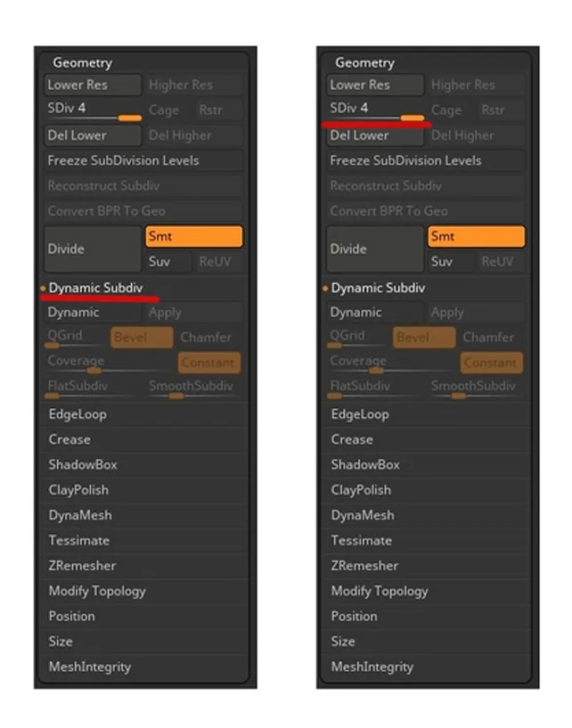Click Reconstruct Subdiv in left panel
This screenshot has height=728, width=572.
click(x=143, y=185)
